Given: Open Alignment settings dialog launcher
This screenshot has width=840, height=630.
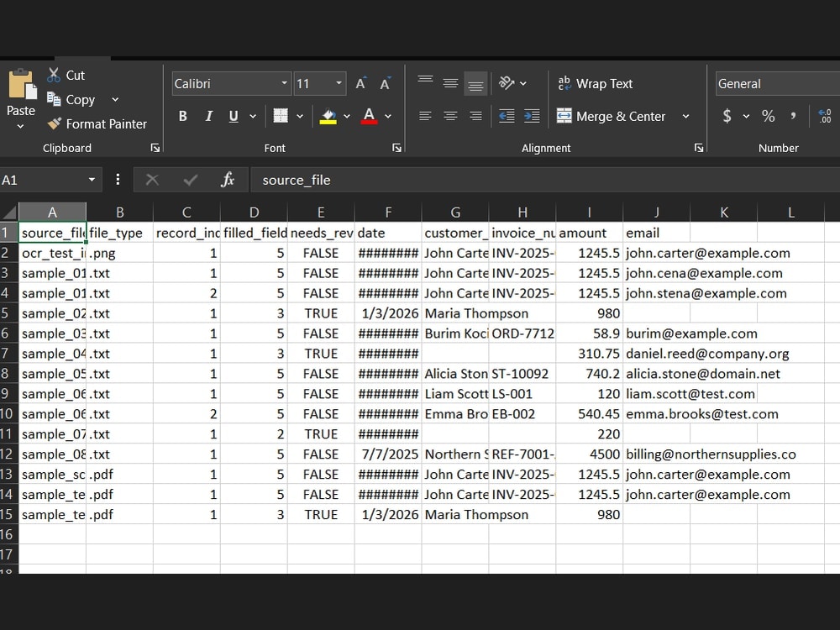Looking at the screenshot, I should 699,148.
